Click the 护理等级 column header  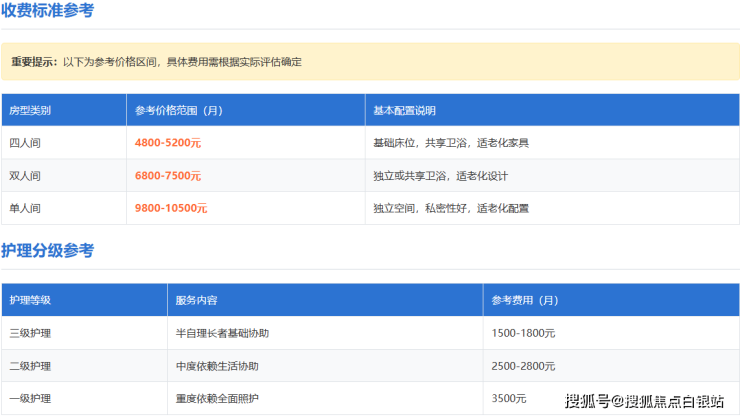pyautogui.click(x=30, y=300)
